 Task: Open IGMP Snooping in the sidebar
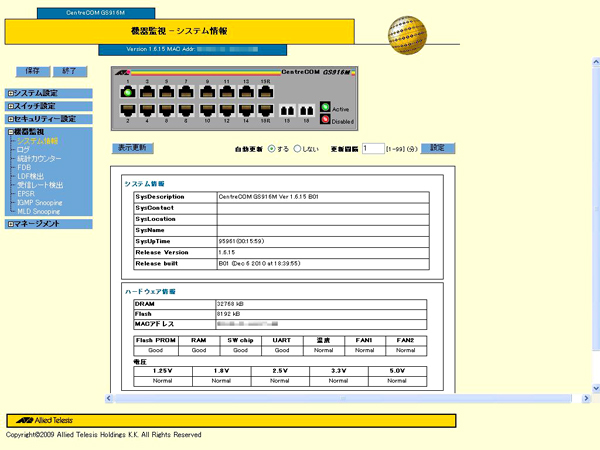(x=39, y=202)
